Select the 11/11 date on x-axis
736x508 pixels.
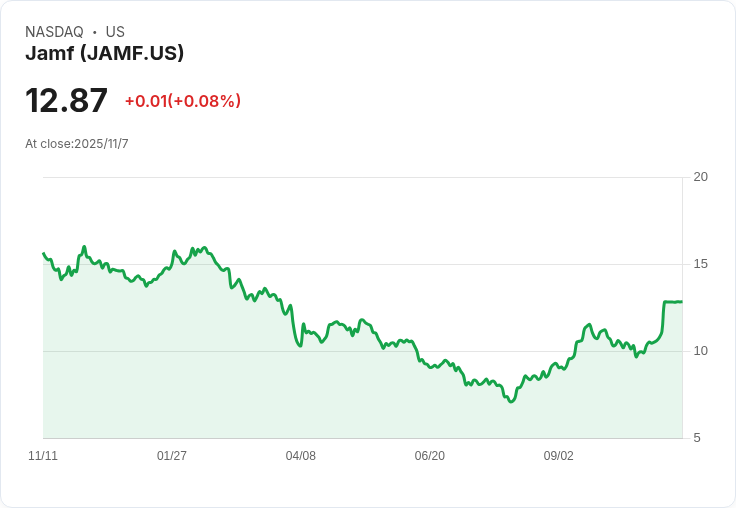click(43, 456)
